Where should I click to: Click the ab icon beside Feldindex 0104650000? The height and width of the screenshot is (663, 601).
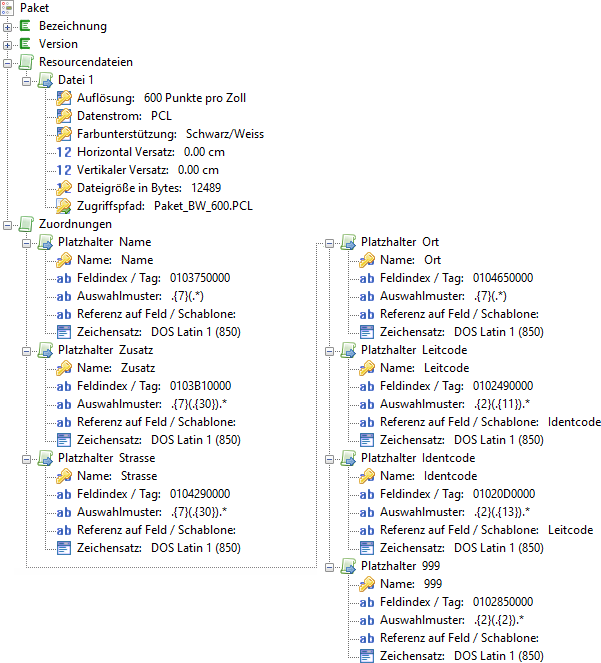coord(367,278)
